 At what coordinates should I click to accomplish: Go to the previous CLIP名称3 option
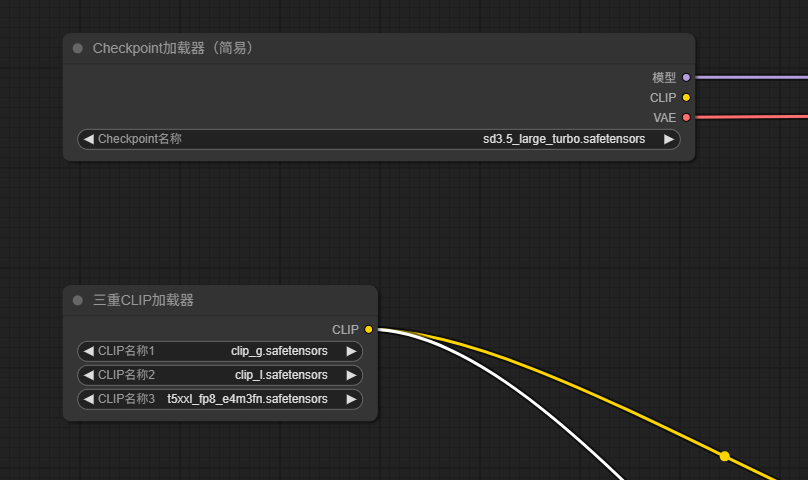pos(88,399)
